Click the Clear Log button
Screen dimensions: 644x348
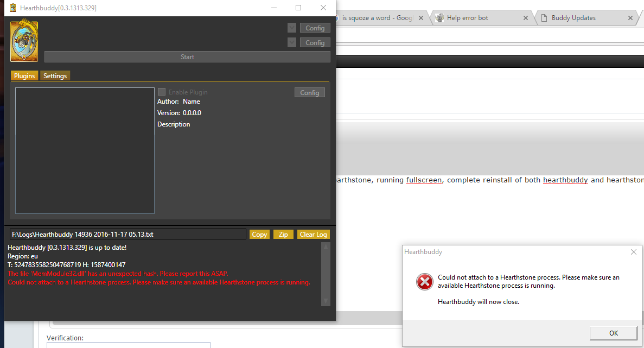314,235
